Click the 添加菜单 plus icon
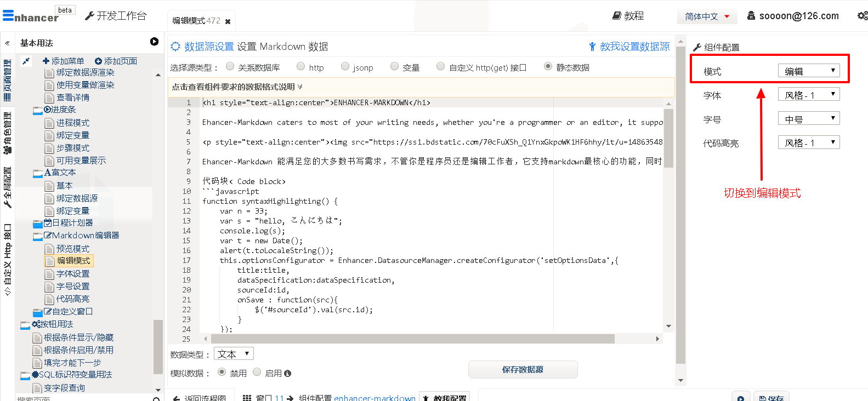 pyautogui.click(x=46, y=61)
